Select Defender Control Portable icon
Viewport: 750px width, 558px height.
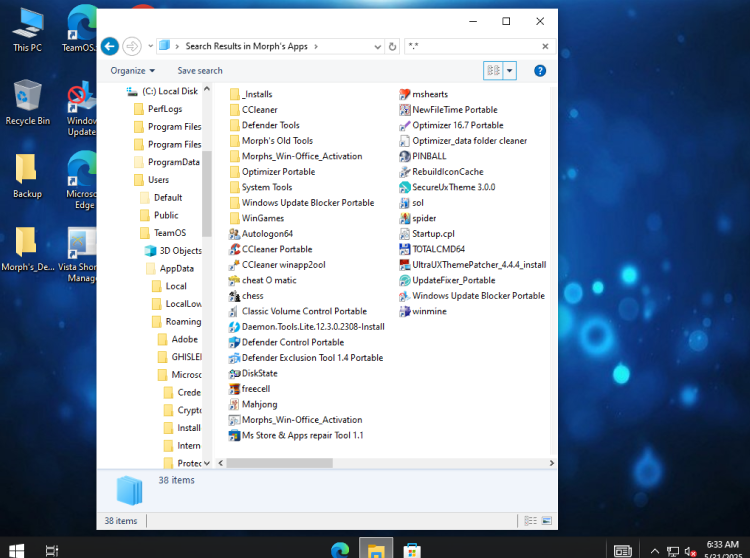(x=234, y=342)
